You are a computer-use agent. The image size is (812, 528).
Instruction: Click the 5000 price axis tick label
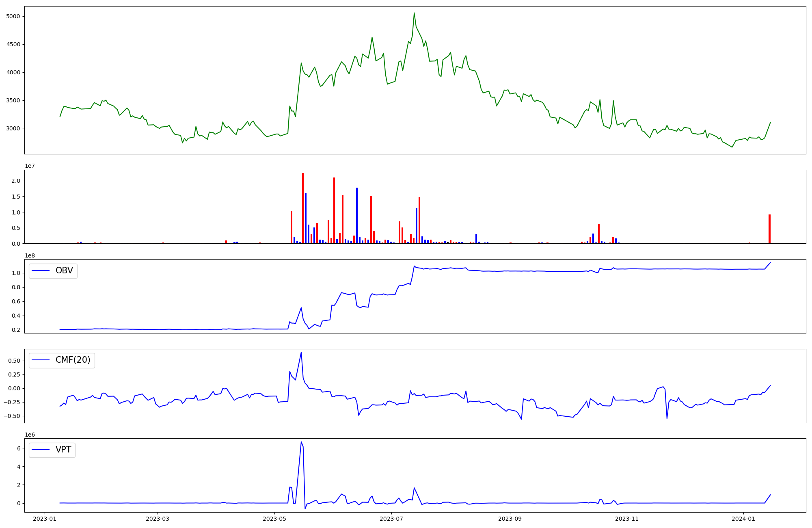tap(13, 17)
